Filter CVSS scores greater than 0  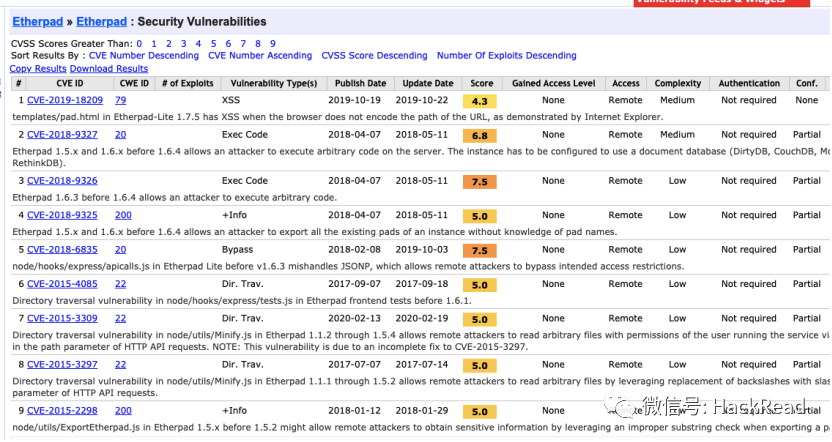139,44
